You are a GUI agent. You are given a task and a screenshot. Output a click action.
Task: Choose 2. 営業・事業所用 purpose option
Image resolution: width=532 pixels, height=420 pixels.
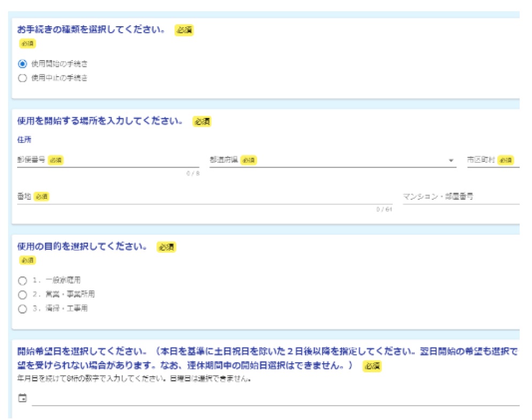pyautogui.click(x=23, y=295)
